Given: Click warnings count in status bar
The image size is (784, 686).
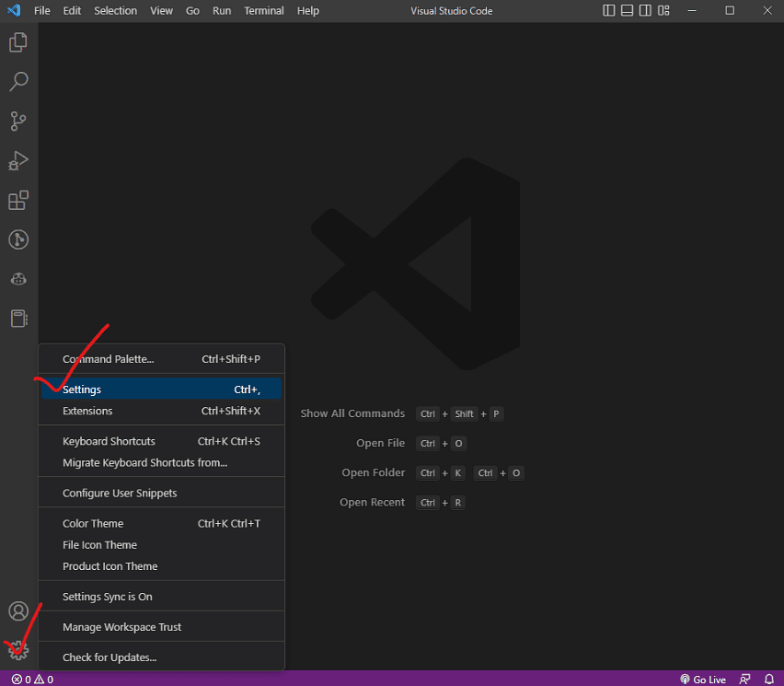Looking at the screenshot, I should coord(43,679).
